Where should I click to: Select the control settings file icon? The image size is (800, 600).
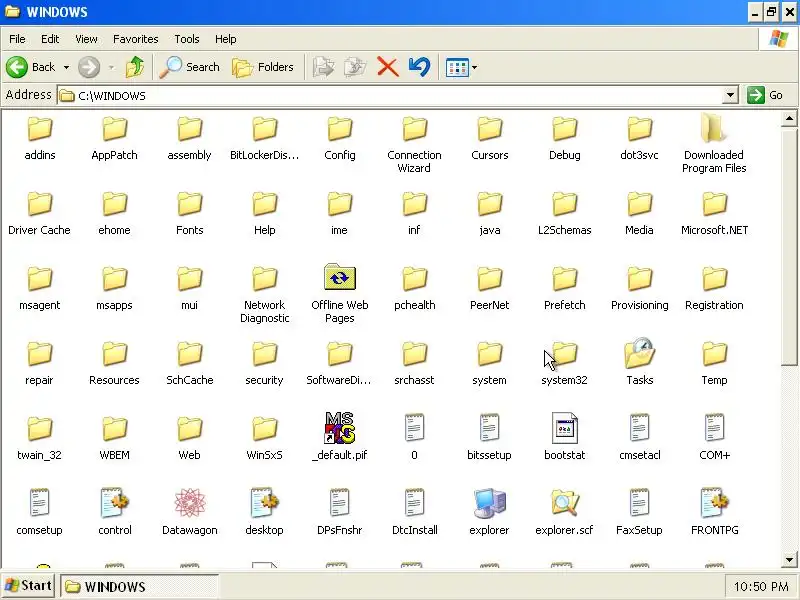(114, 502)
